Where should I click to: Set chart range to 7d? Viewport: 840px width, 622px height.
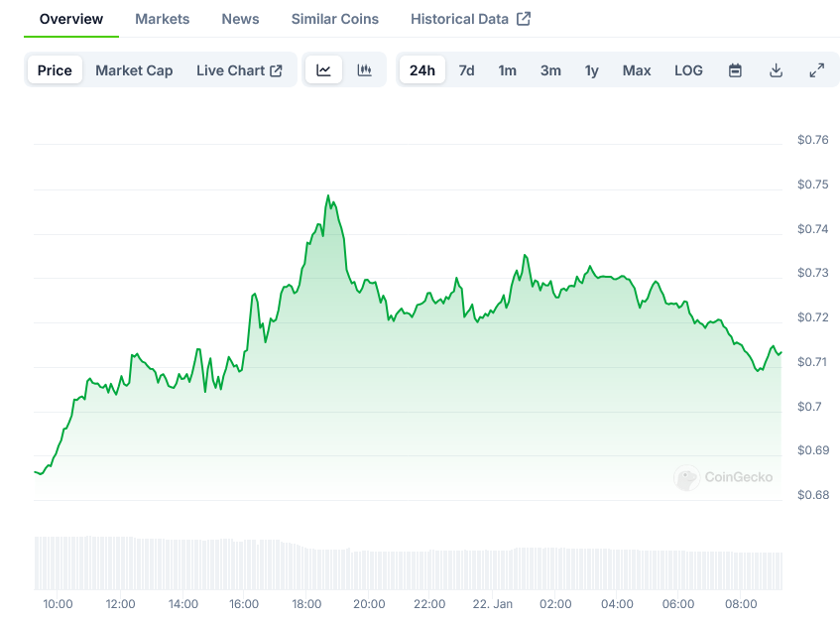pyautogui.click(x=466, y=70)
